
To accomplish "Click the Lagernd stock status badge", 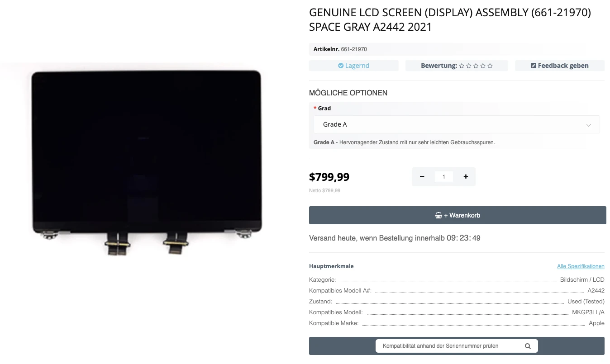I will click(x=354, y=66).
